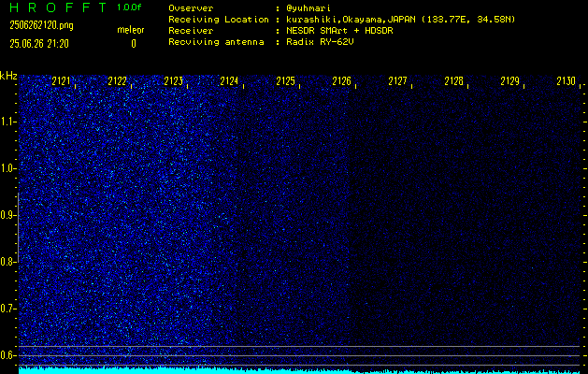Click the timestamp 25.06.26 21:20
Viewport: 588px width, 374px height.
(x=39, y=44)
